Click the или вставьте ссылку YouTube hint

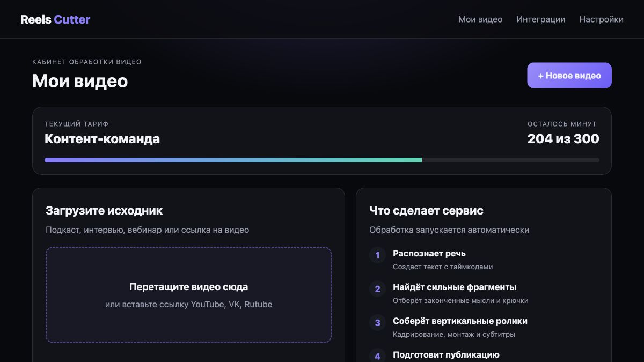(x=188, y=305)
